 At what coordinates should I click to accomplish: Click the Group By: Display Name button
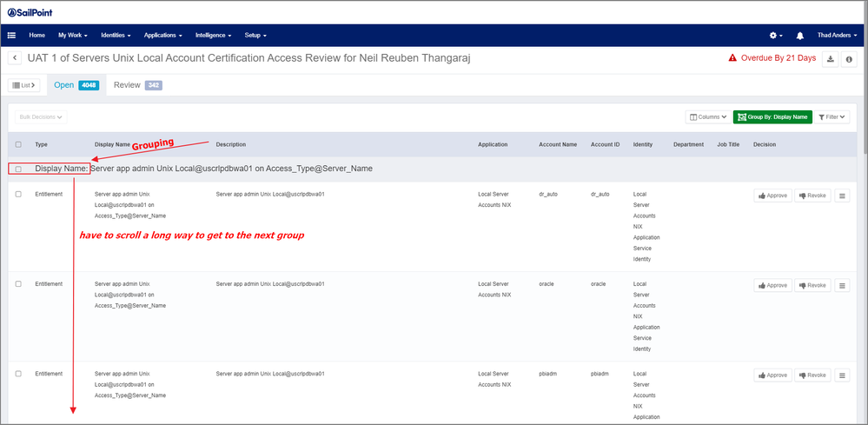[x=772, y=116]
